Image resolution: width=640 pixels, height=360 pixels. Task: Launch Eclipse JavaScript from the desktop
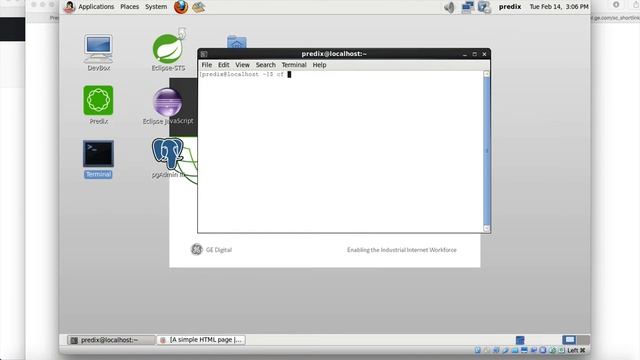point(168,106)
